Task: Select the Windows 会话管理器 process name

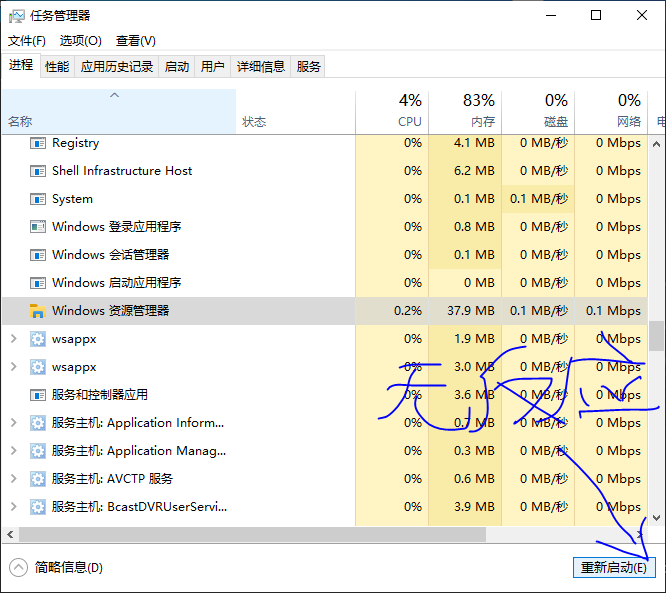Action: click(x=110, y=255)
